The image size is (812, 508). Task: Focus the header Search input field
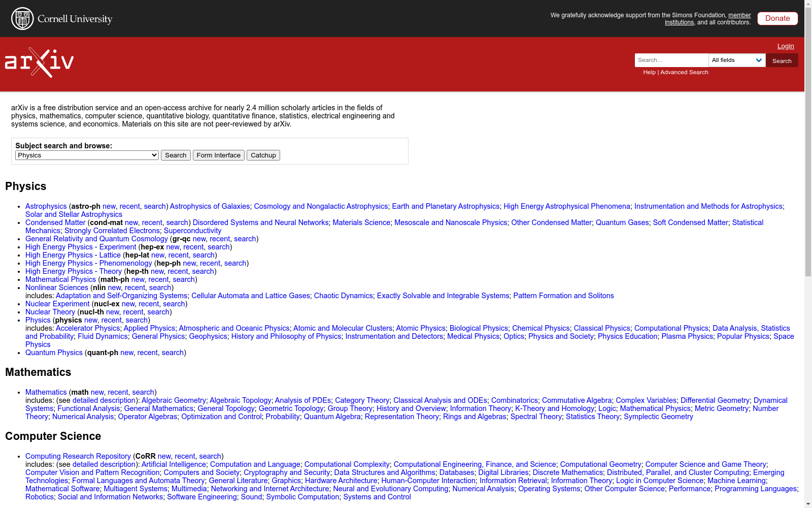671,60
